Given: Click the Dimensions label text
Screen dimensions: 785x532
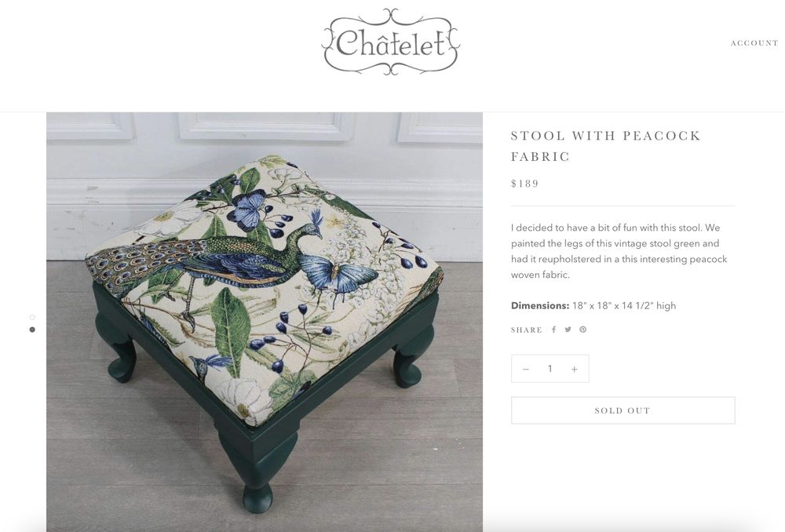Looking at the screenshot, I should pos(540,306).
